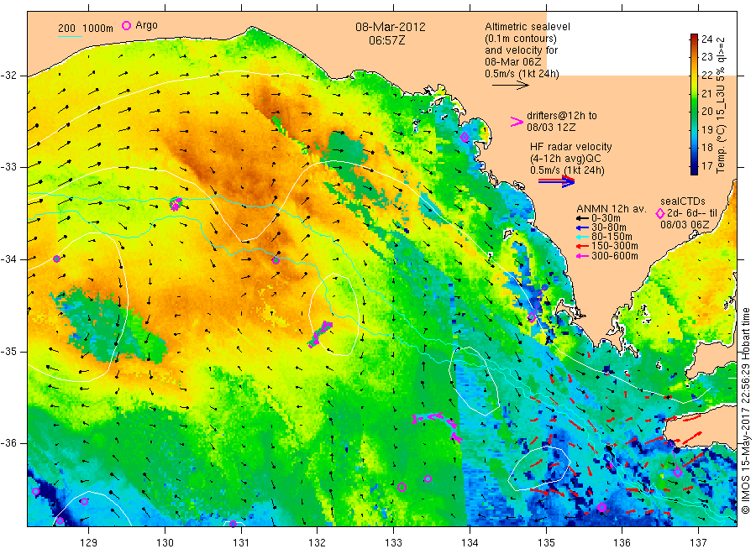
Task: Click seal CTD diamond near 32.7°S, 133.9°E
Action: [x=465, y=138]
